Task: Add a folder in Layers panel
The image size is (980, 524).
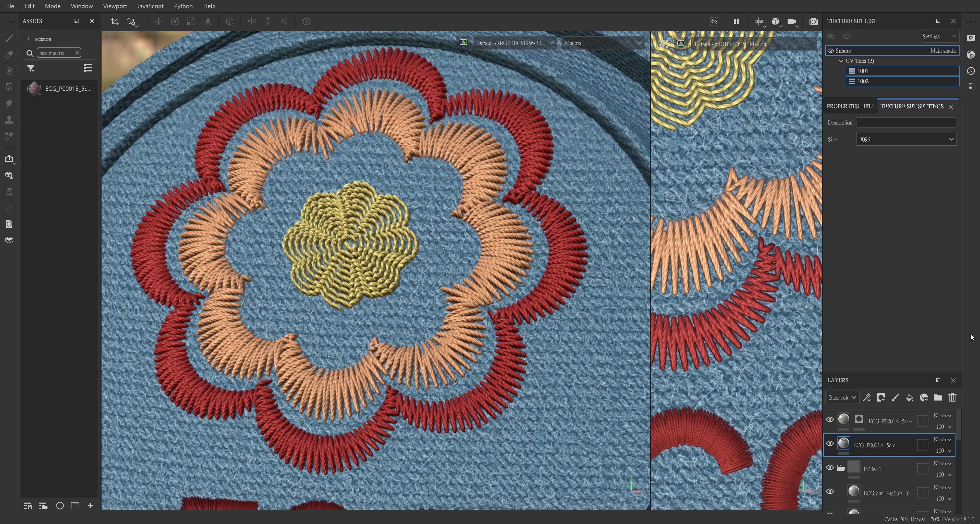Action: tap(938, 397)
